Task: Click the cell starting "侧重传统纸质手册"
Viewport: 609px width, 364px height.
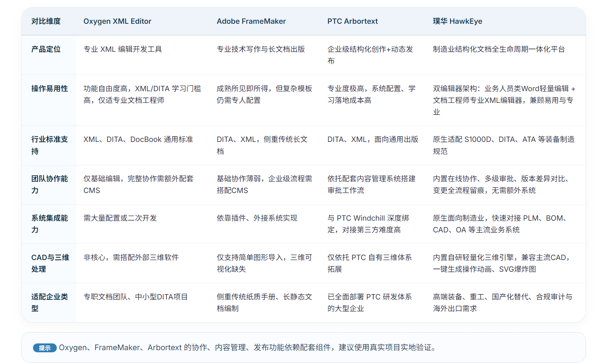Action: click(x=264, y=303)
